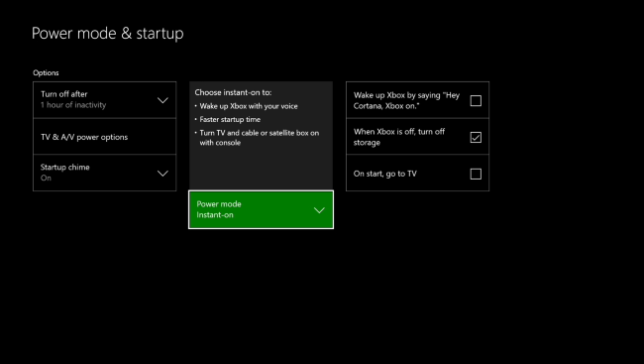Expand the Startup chime setting
This screenshot has width=644, height=364.
click(104, 173)
